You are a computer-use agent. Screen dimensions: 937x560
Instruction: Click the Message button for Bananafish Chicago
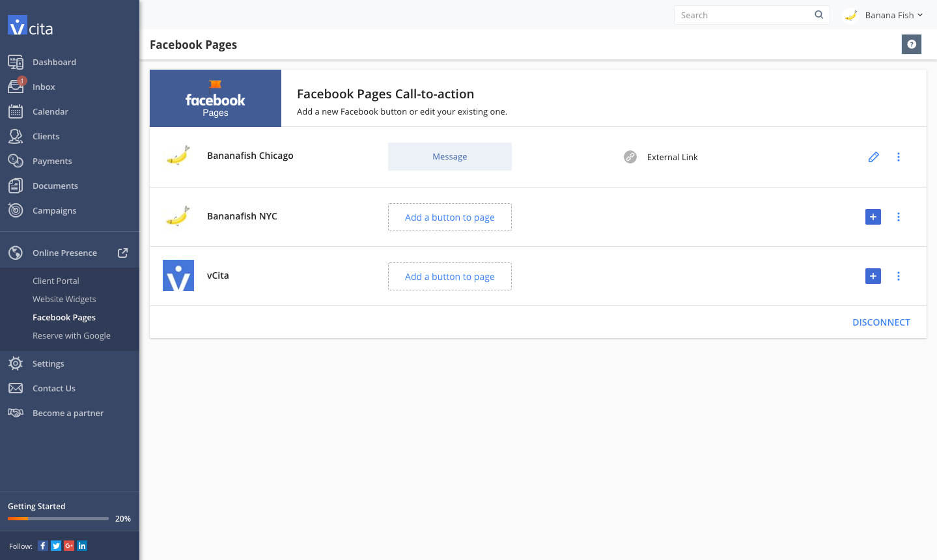450,156
